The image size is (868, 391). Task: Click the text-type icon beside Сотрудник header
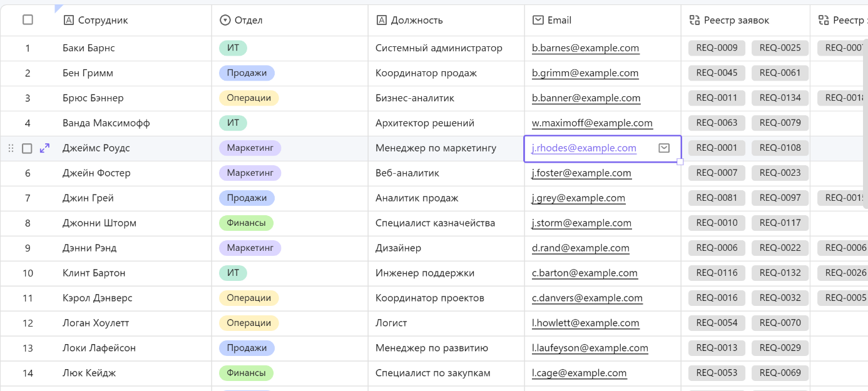coord(69,20)
